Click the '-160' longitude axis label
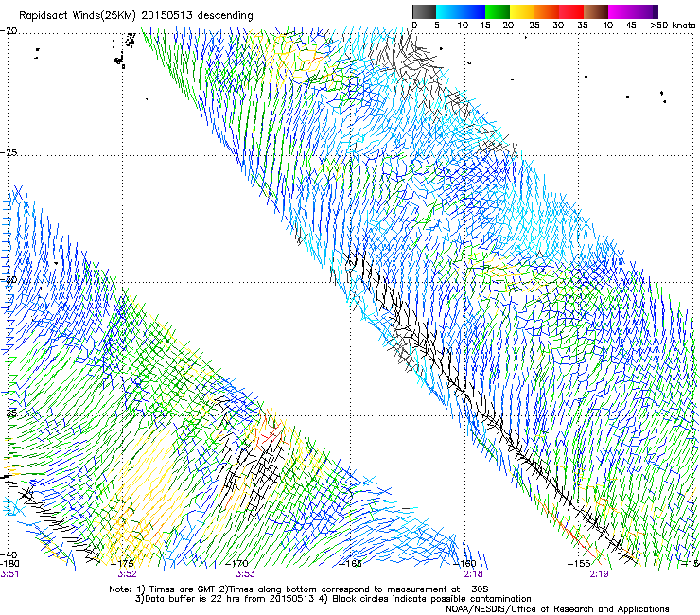This screenshot has width=700, height=615. tap(465, 564)
